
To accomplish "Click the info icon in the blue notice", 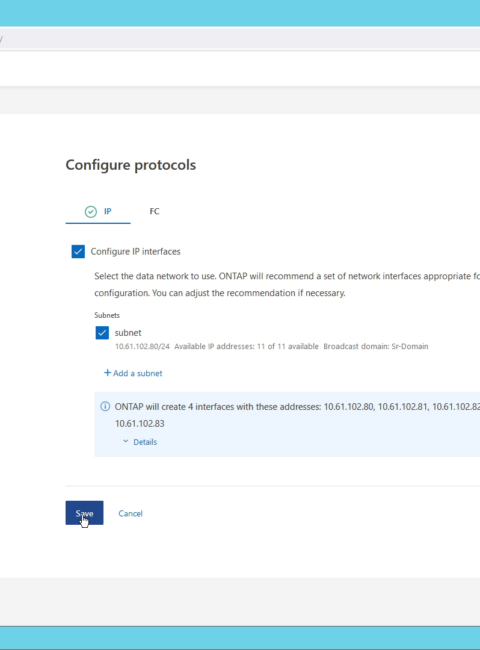I will 105,406.
